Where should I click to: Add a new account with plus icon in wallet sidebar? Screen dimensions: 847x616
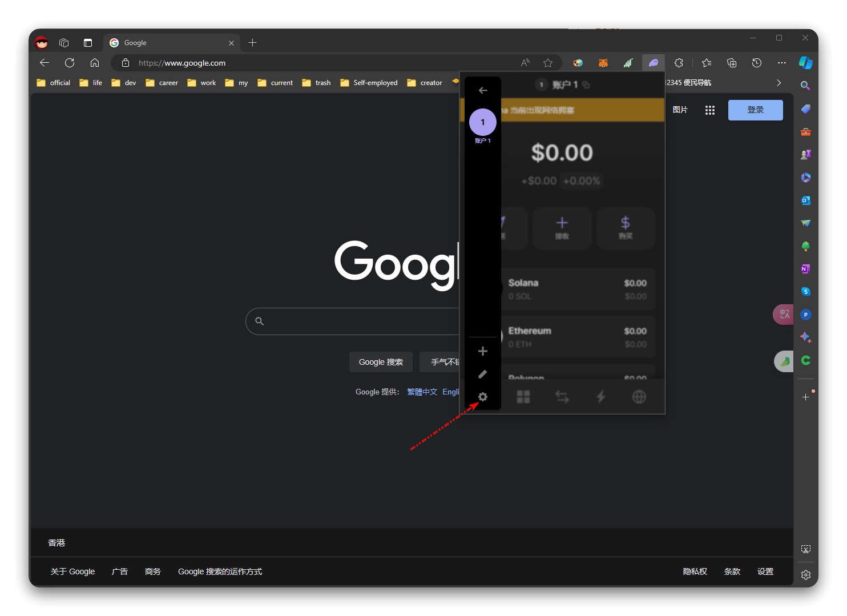click(x=483, y=351)
